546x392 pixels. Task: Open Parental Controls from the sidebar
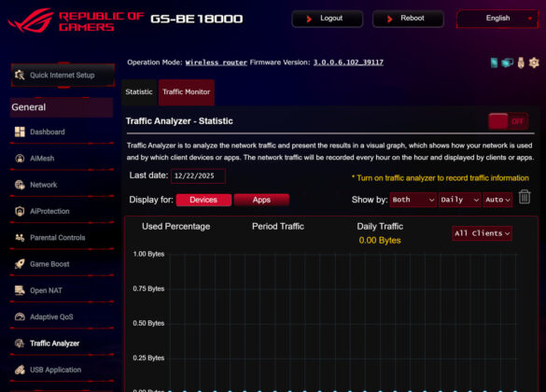point(62,238)
